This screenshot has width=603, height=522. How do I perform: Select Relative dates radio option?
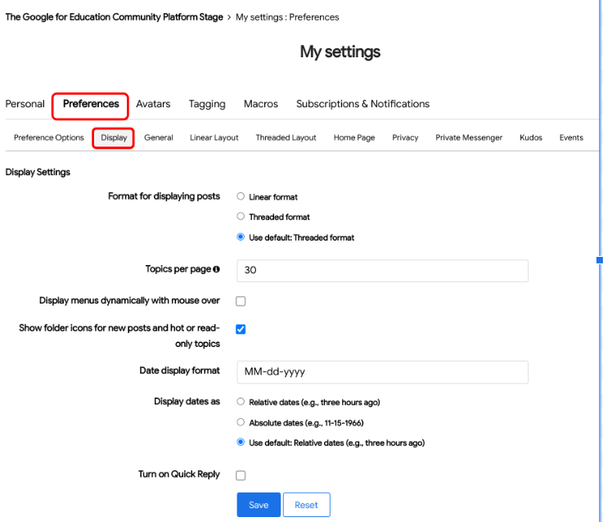(241, 402)
